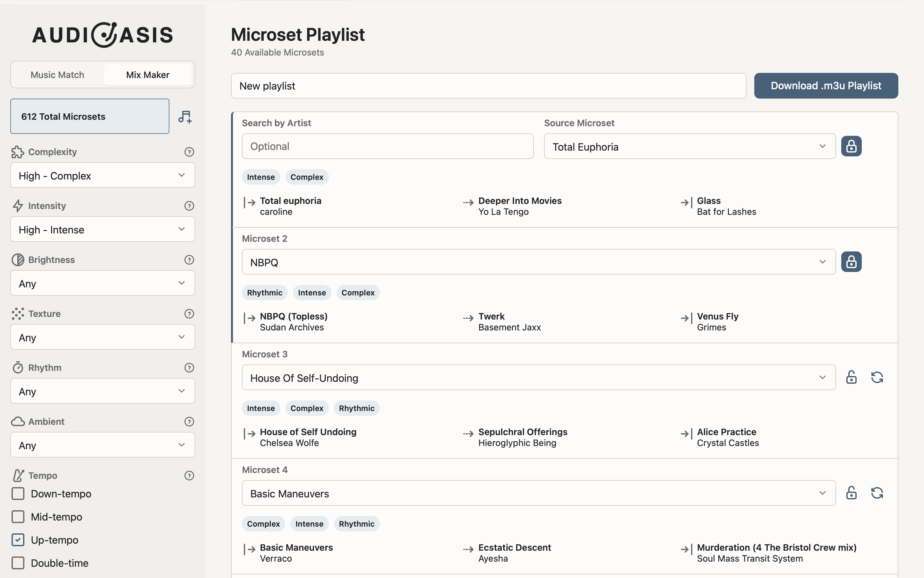Click start-track arrow beside NBPQ (Topless)
924x578 pixels.
coord(249,318)
